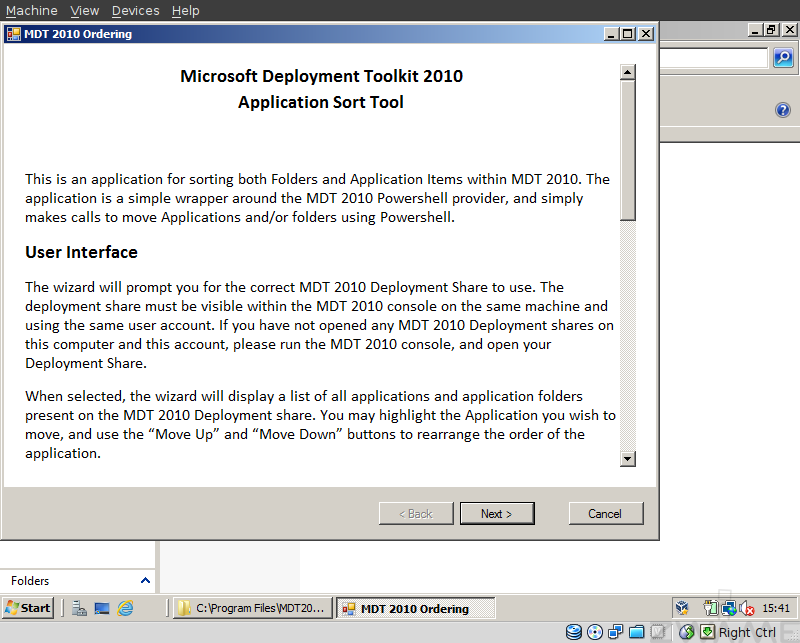The height and width of the screenshot is (643, 800).
Task: Open the Devices menu
Action: tap(136, 10)
